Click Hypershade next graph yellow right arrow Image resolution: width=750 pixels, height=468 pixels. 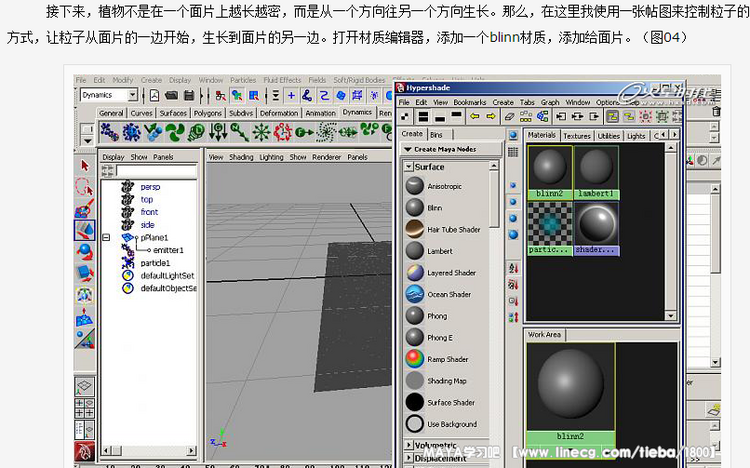(491, 116)
